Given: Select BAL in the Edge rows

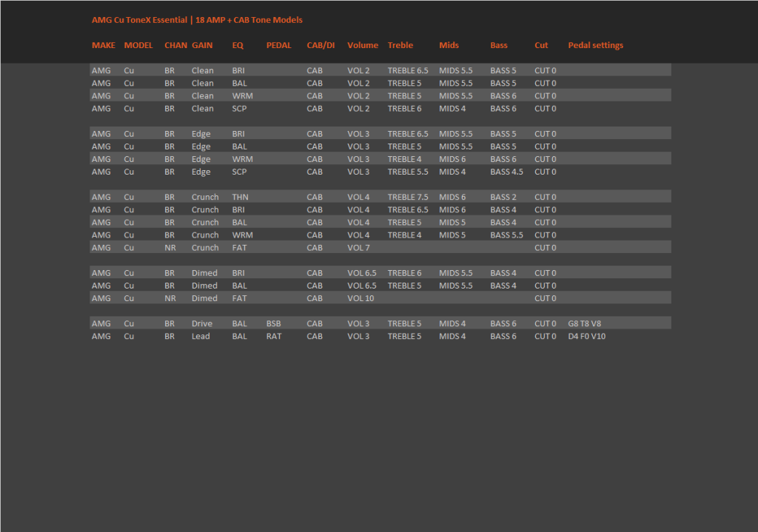Looking at the screenshot, I should pos(239,147).
